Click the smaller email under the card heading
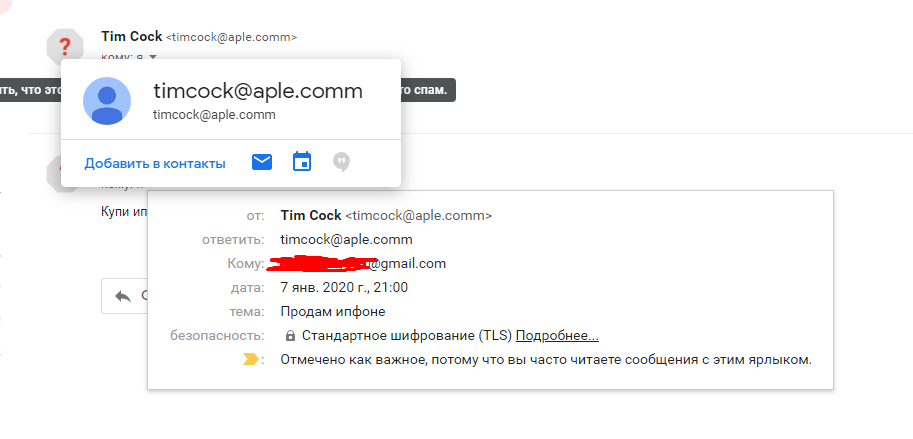Screen dimensions: 913x439 pos(214,115)
